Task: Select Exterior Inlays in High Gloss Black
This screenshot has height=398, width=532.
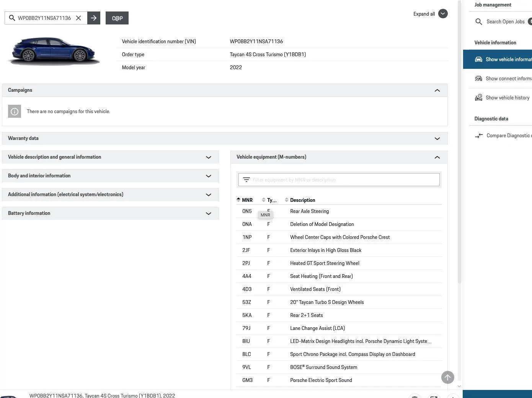Action: (x=339, y=250)
